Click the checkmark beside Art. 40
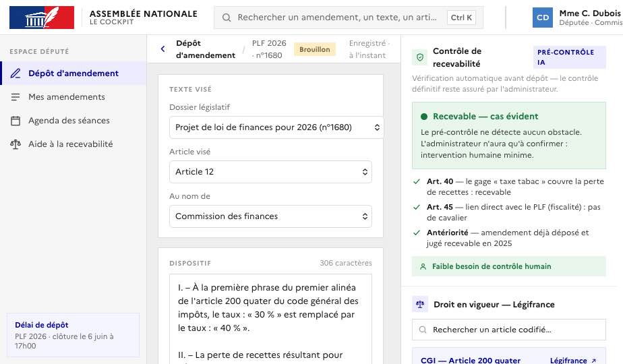Screen dimensions: 623x364 [x=417, y=181]
